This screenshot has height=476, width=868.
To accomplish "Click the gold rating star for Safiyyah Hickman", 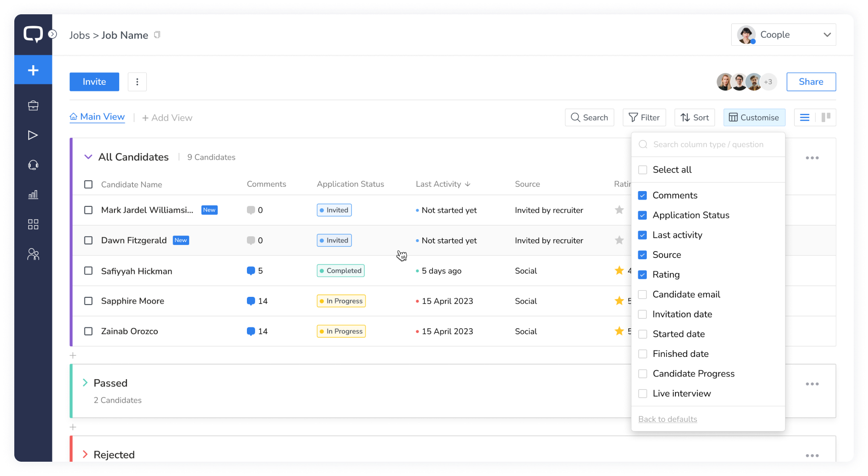I will [x=619, y=271].
